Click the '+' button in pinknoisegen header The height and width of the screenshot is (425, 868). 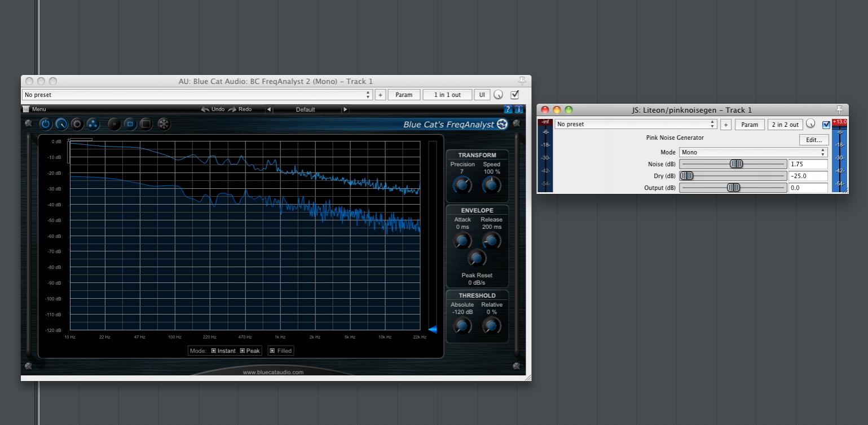726,125
